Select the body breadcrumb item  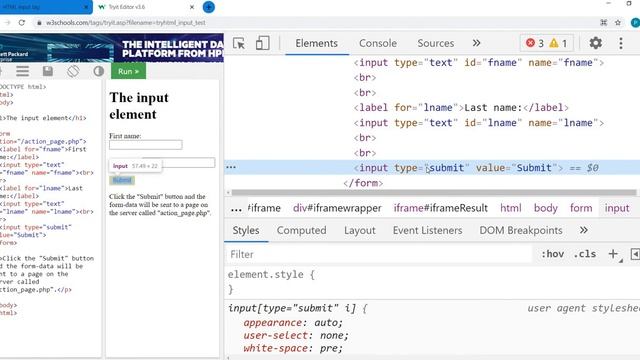546,208
